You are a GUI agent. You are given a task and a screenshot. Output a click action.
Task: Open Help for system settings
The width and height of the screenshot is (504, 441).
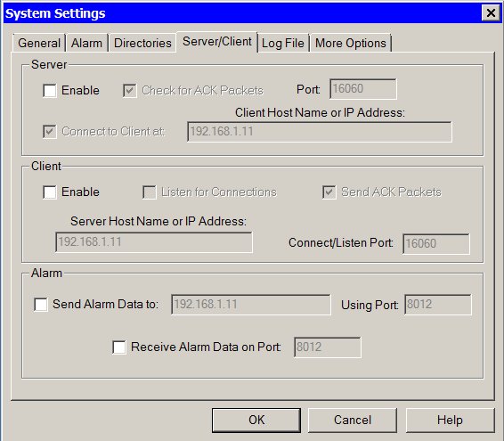pos(450,421)
